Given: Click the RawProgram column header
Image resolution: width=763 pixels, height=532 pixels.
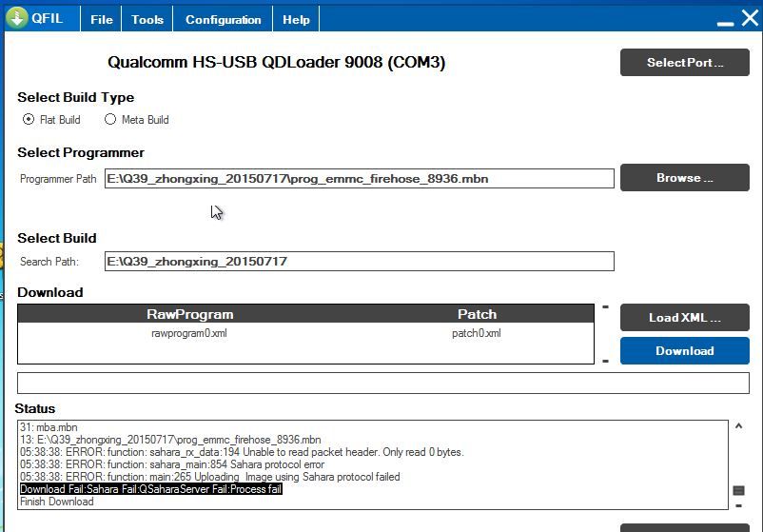Looking at the screenshot, I should click(x=189, y=314).
